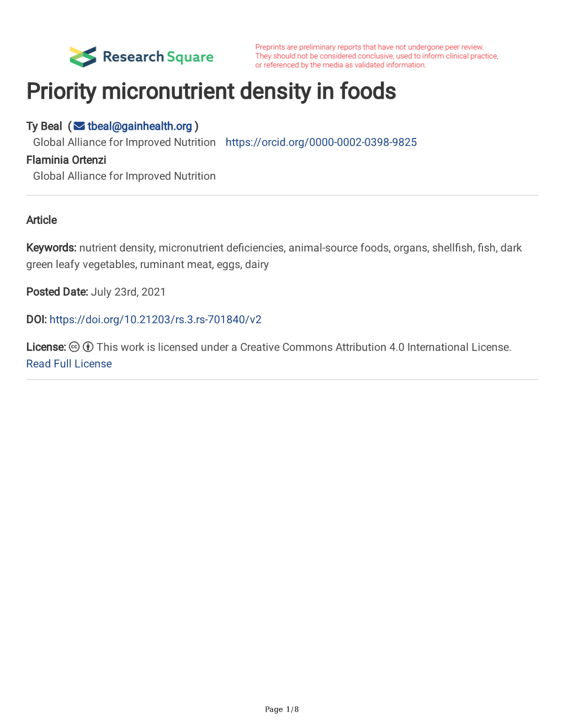
Task: Select author name Flaminia Ortenzi
Action: point(66,160)
